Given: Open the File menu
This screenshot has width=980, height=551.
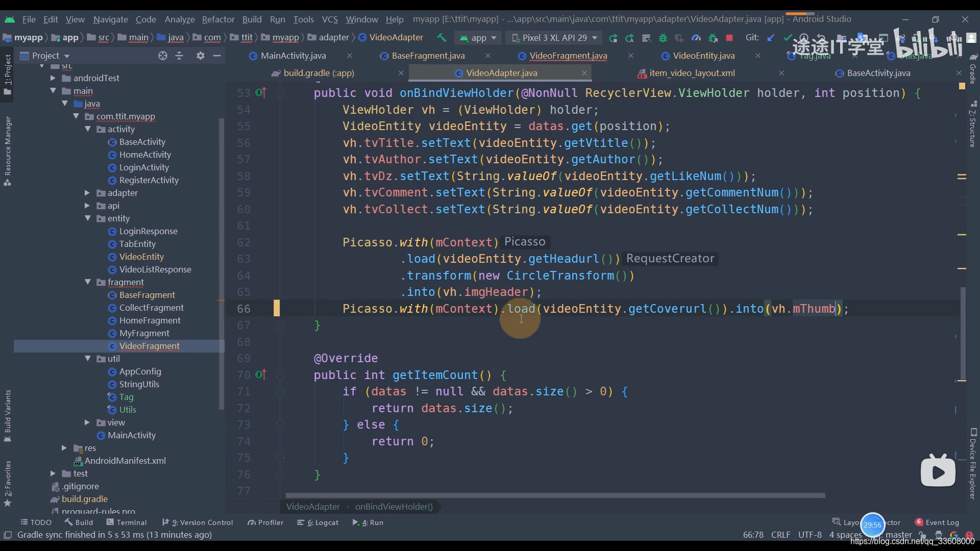Looking at the screenshot, I should 29,19.
